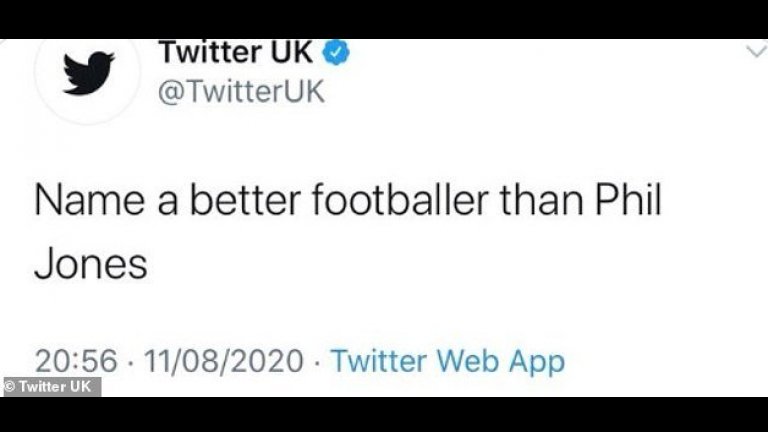Click the Twitter bird profile avatar
Screen dimensions: 768x432
click(90, 74)
